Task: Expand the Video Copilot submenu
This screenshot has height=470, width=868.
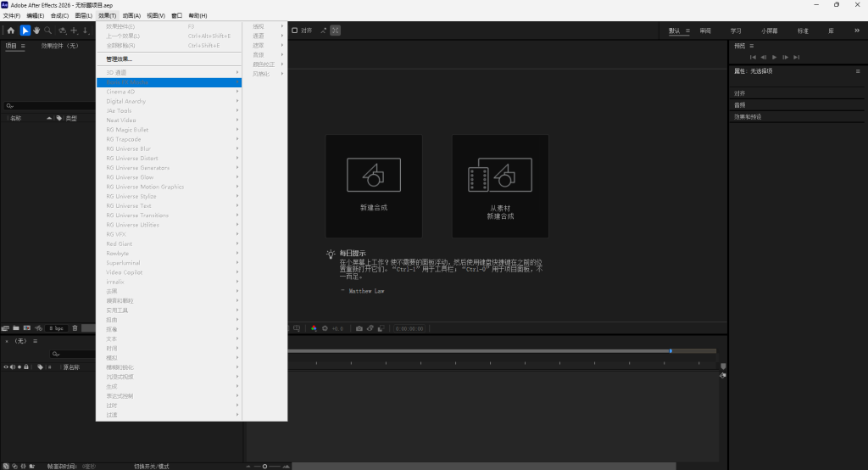Action: click(169, 272)
